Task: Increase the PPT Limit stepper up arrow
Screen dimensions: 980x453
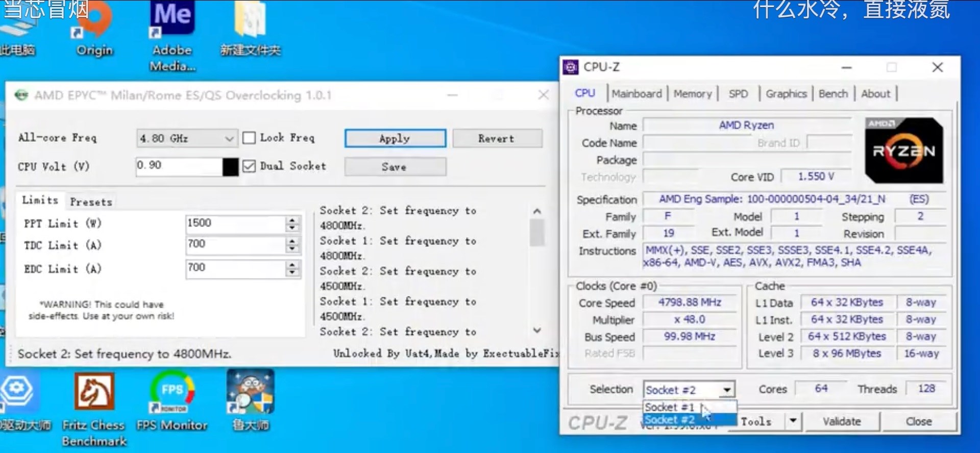Action: [x=292, y=219]
